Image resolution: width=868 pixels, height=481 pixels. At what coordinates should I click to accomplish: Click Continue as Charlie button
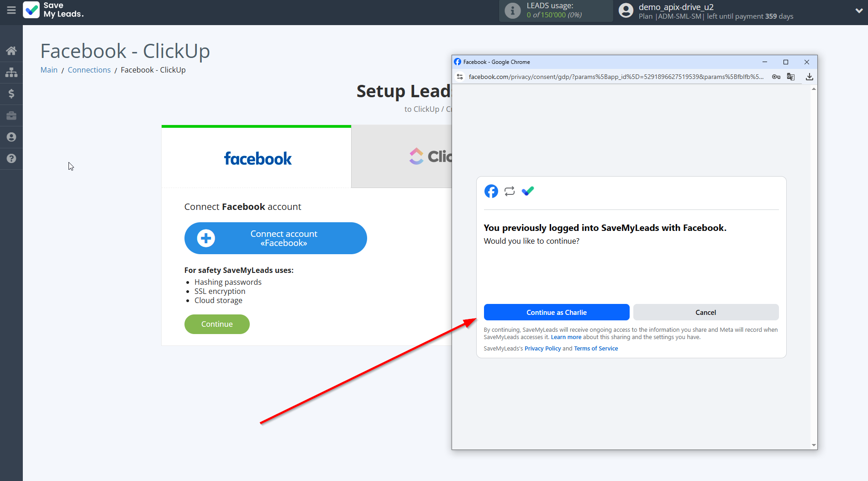[556, 312]
